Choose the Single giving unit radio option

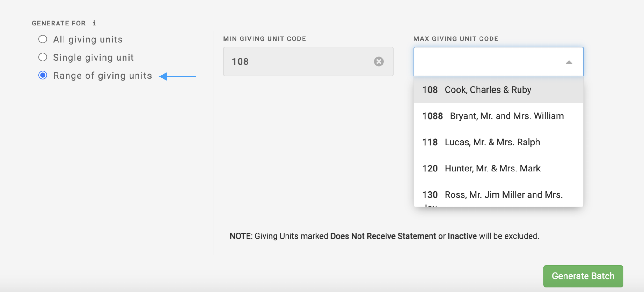43,57
